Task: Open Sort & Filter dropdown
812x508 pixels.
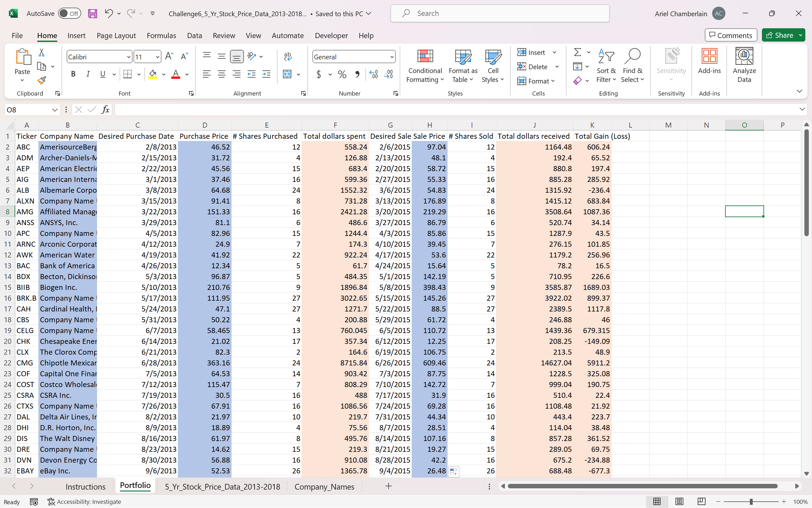Action: 606,66
